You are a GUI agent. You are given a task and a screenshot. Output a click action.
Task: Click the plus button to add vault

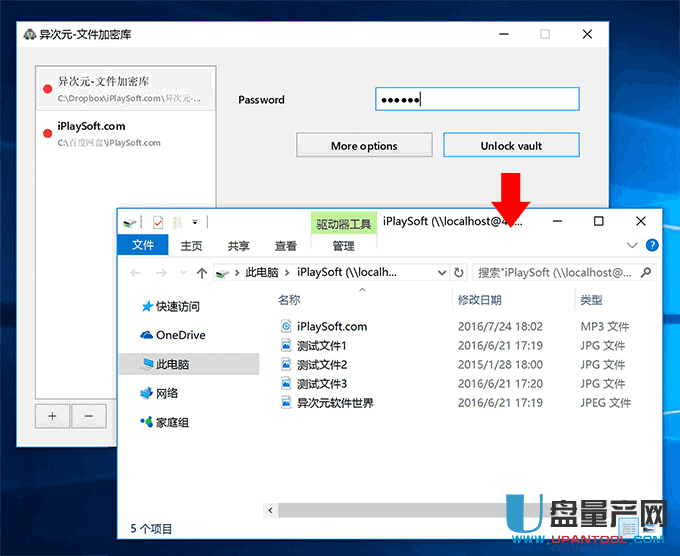click(52, 415)
